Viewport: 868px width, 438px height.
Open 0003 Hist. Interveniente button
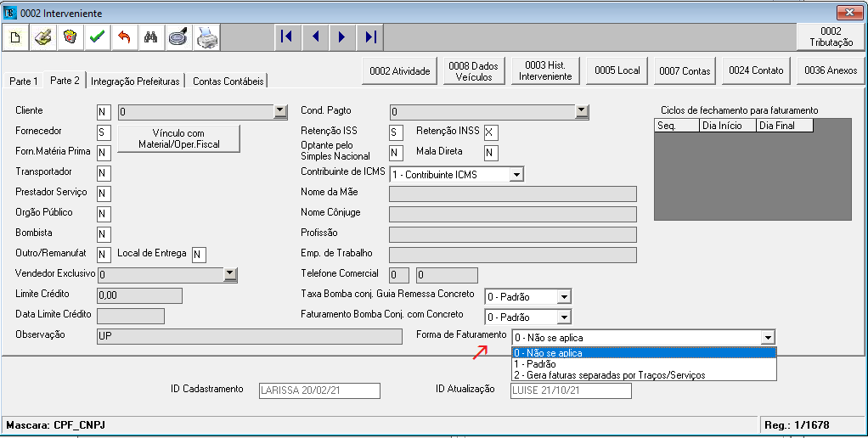point(545,70)
